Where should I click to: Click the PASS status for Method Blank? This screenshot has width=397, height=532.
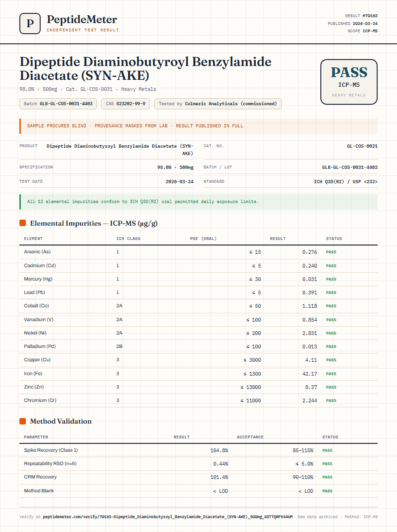327,491
